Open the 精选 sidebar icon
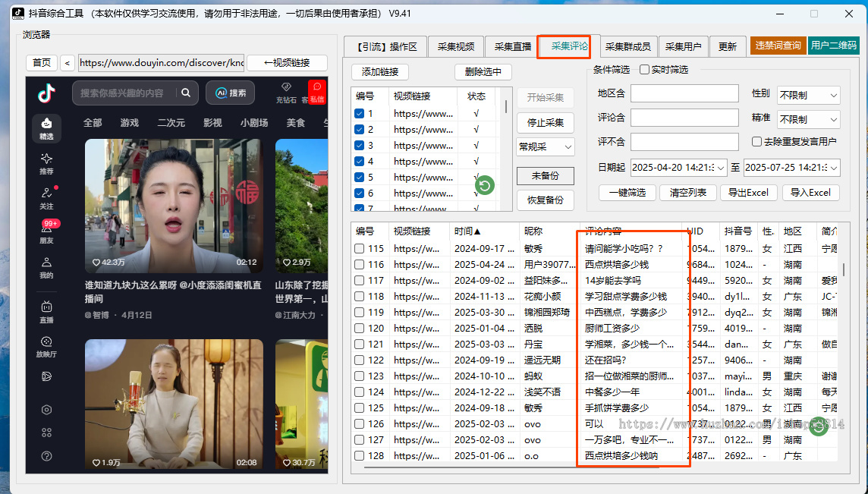The height and width of the screenshot is (494, 868). click(46, 128)
